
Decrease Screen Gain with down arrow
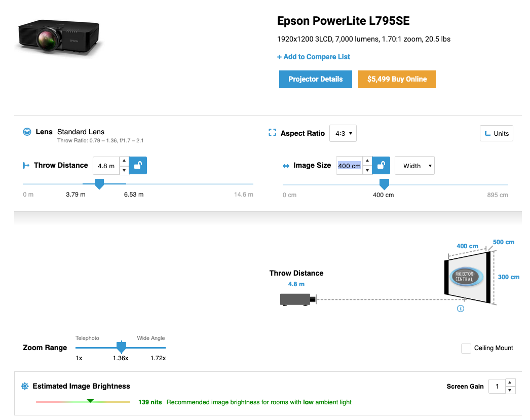pyautogui.click(x=510, y=390)
